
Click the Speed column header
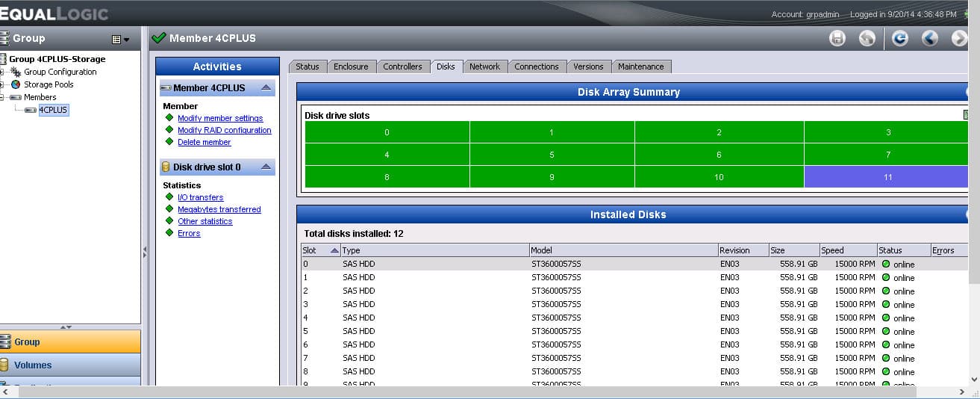[x=847, y=250]
